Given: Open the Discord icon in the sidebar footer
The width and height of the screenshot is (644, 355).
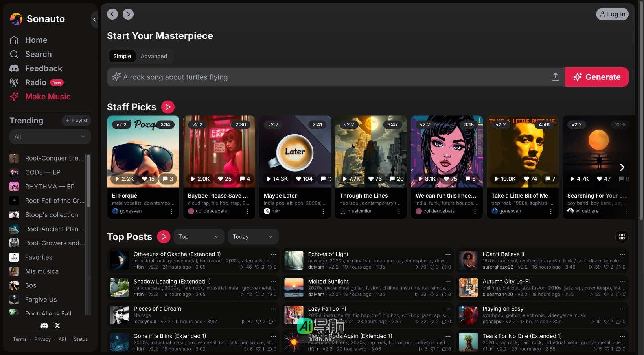Looking at the screenshot, I should 44,326.
